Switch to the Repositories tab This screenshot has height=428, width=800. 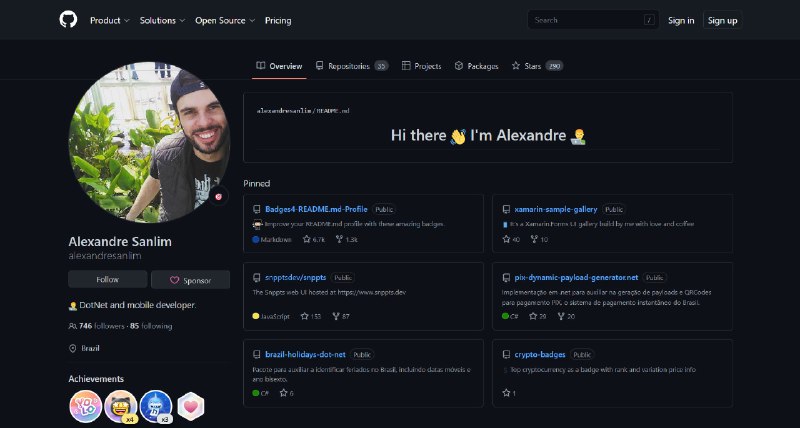352,66
